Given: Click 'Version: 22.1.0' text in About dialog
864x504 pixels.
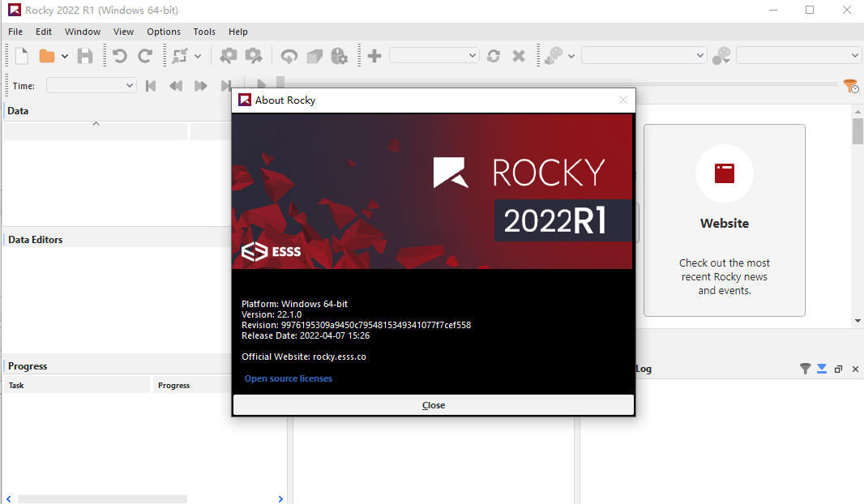Looking at the screenshot, I should coord(272,314).
